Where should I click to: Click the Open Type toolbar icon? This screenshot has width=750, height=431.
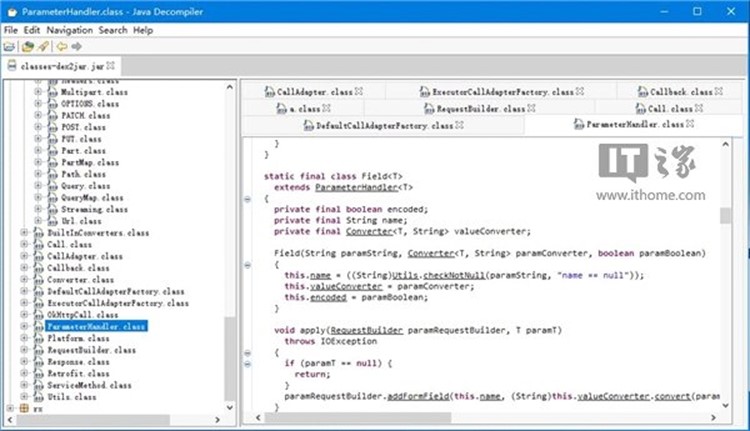tap(28, 46)
